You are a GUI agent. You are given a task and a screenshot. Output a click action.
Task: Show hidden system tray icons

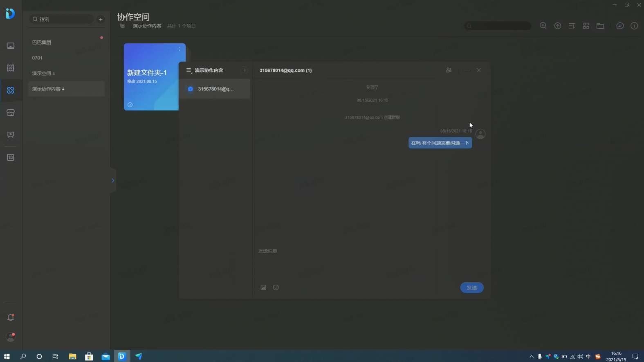532,356
